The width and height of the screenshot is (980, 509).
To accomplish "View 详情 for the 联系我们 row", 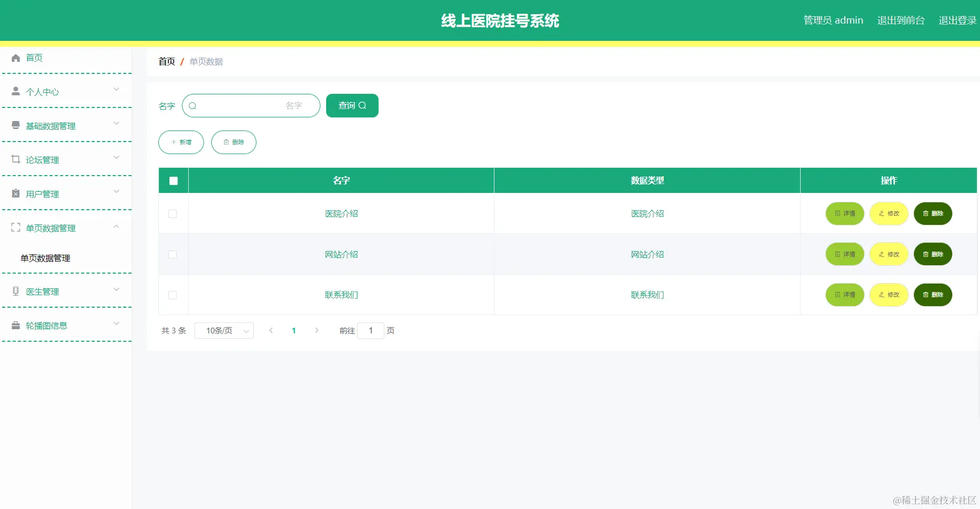I will pyautogui.click(x=845, y=295).
